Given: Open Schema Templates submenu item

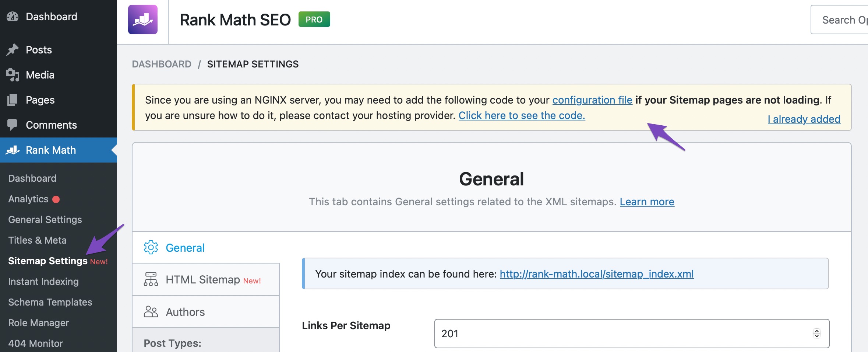Looking at the screenshot, I should click(50, 302).
